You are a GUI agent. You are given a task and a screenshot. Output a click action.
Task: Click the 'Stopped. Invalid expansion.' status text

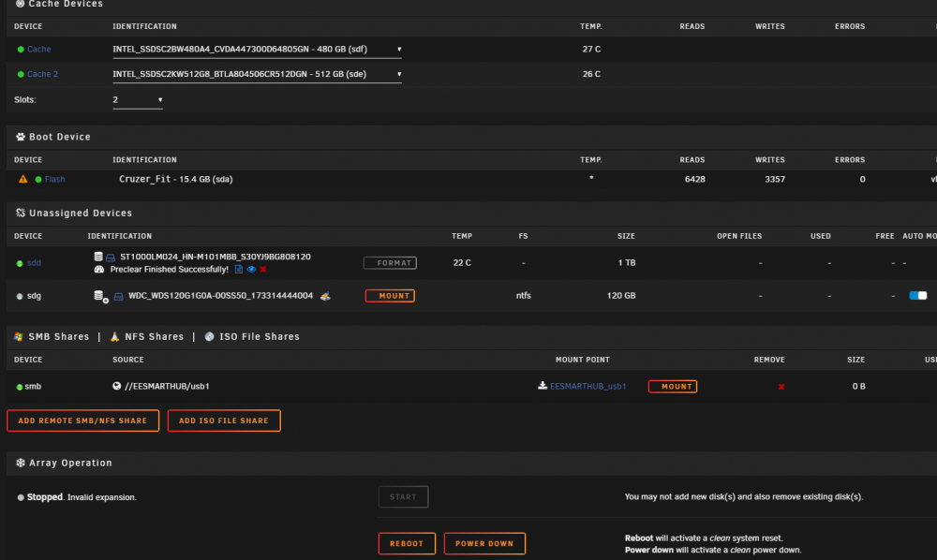click(x=82, y=497)
